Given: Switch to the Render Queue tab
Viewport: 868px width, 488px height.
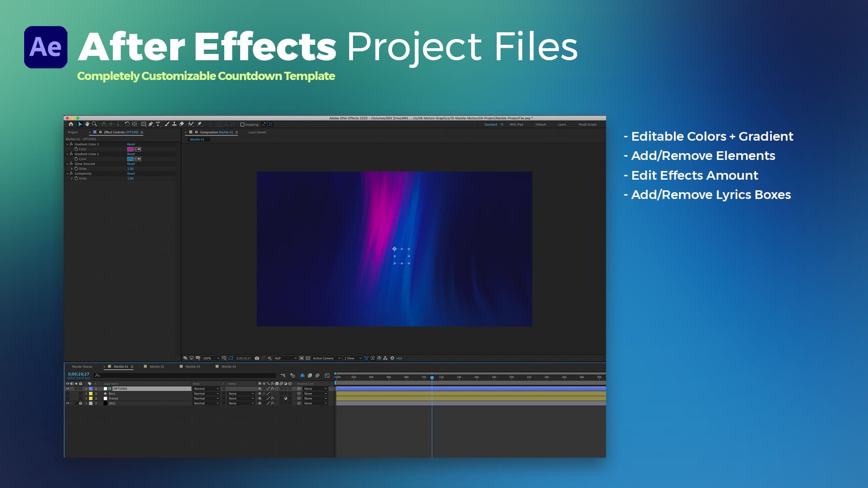Looking at the screenshot, I should (82, 367).
